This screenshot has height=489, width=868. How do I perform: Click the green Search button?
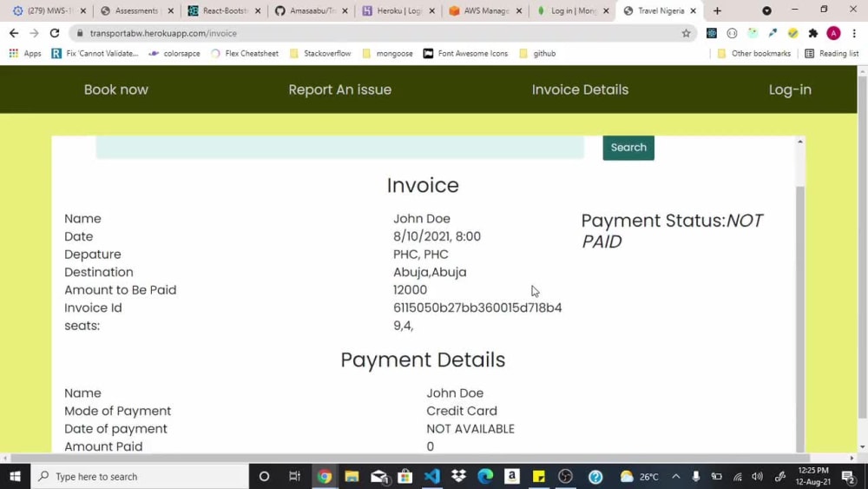pyautogui.click(x=628, y=148)
